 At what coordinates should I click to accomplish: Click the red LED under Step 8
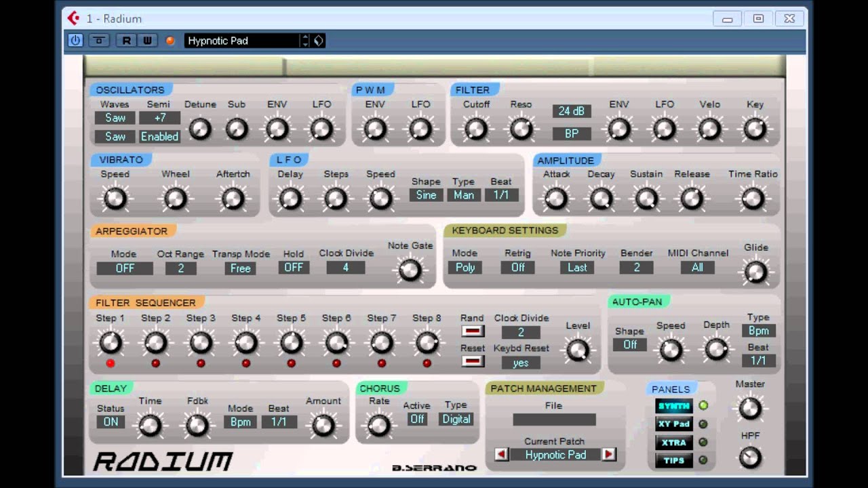tap(427, 363)
